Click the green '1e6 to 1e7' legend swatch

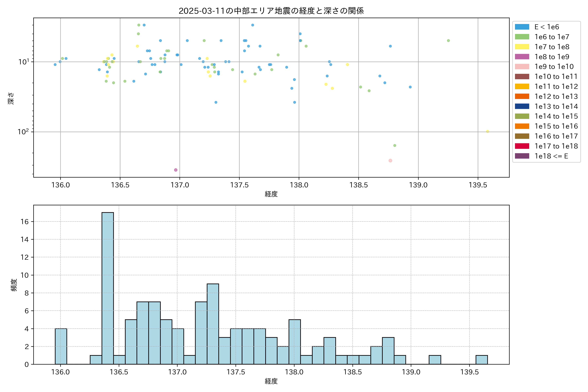tap(522, 37)
